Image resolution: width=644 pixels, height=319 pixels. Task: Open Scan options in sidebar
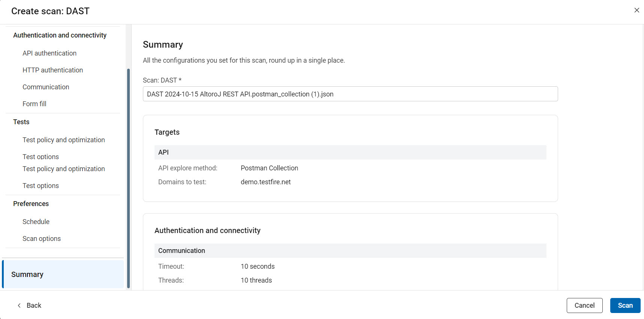pos(42,239)
